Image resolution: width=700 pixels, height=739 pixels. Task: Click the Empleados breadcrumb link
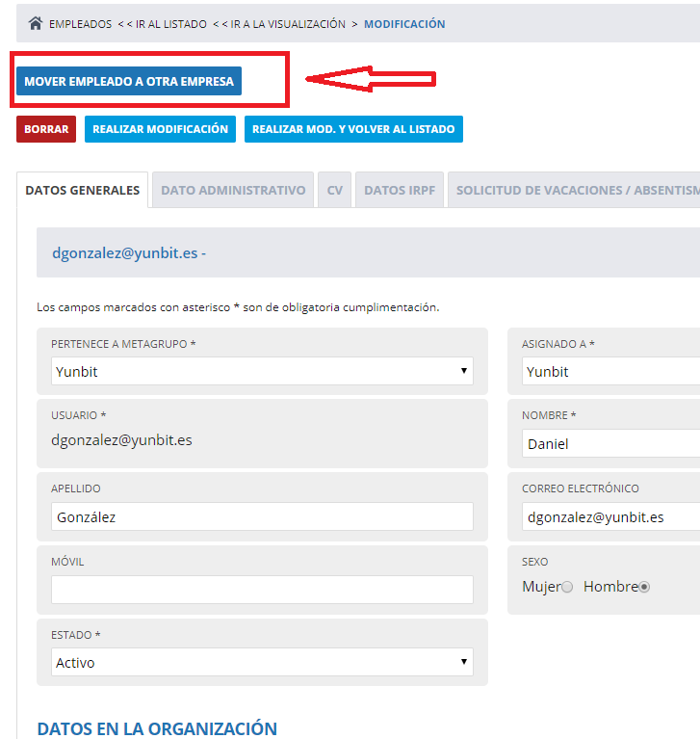click(80, 24)
